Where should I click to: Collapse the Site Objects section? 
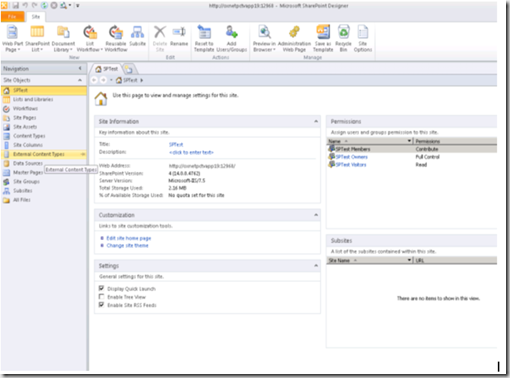80,80
